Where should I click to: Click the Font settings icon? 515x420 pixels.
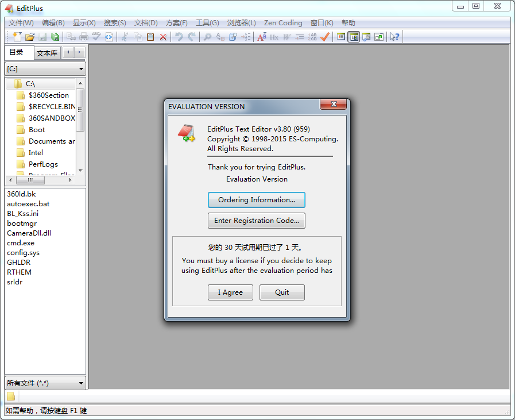coord(261,37)
